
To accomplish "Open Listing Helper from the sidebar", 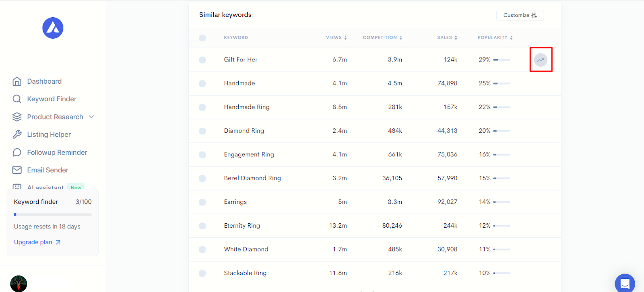I will click(x=49, y=134).
